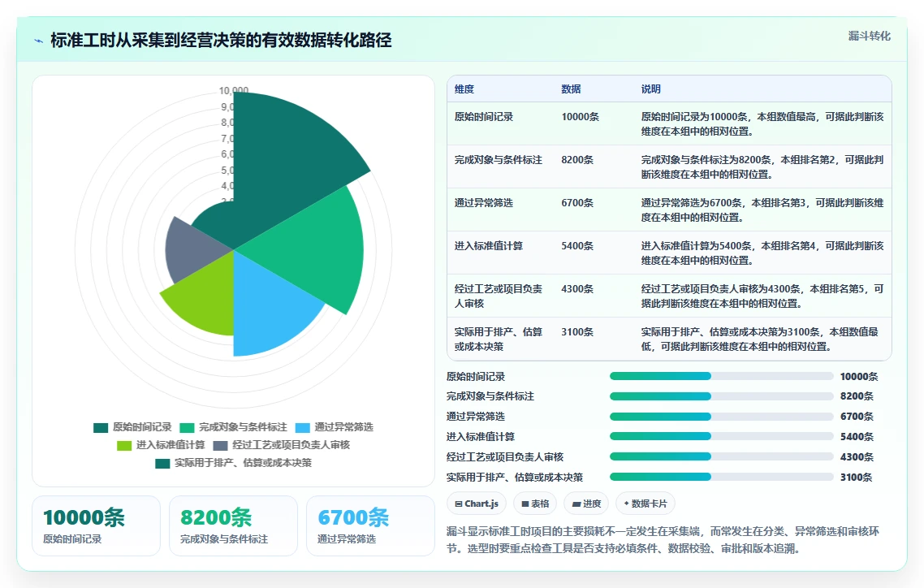Toggle 完成对象与条件标注 legend swatch
The image size is (924, 588).
pyautogui.click(x=187, y=428)
